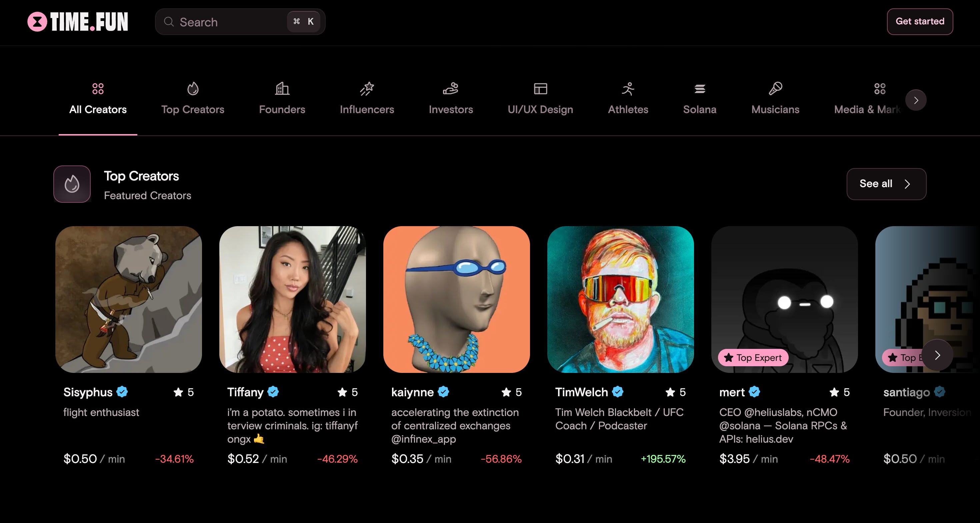Choose the Influencers shooting star icon
This screenshot has height=523, width=980.
point(367,88)
